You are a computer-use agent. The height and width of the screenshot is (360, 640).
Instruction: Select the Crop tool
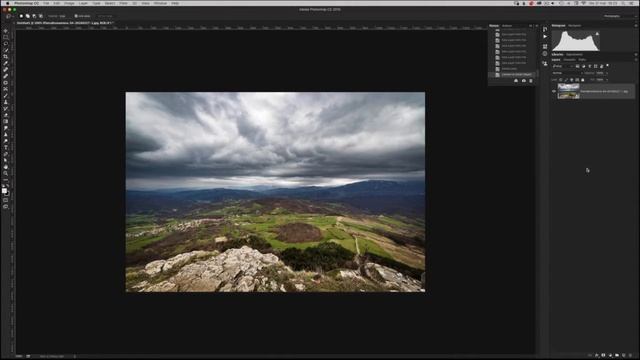pos(6,57)
